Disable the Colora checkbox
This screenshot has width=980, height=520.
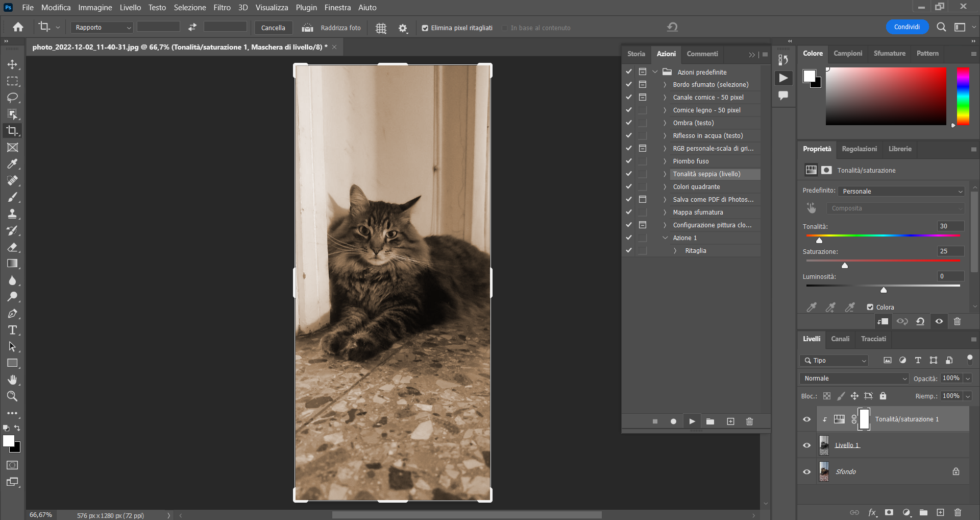pos(870,307)
